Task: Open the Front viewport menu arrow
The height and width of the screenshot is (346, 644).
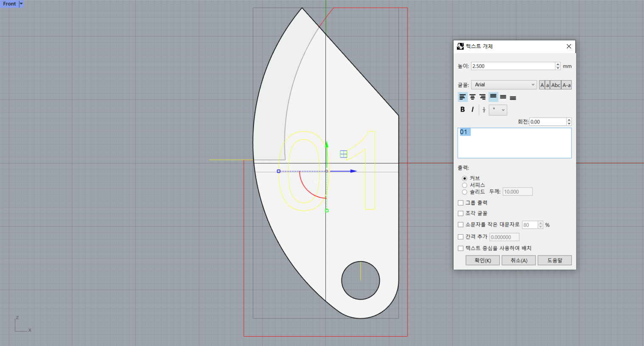Action: tap(21, 4)
